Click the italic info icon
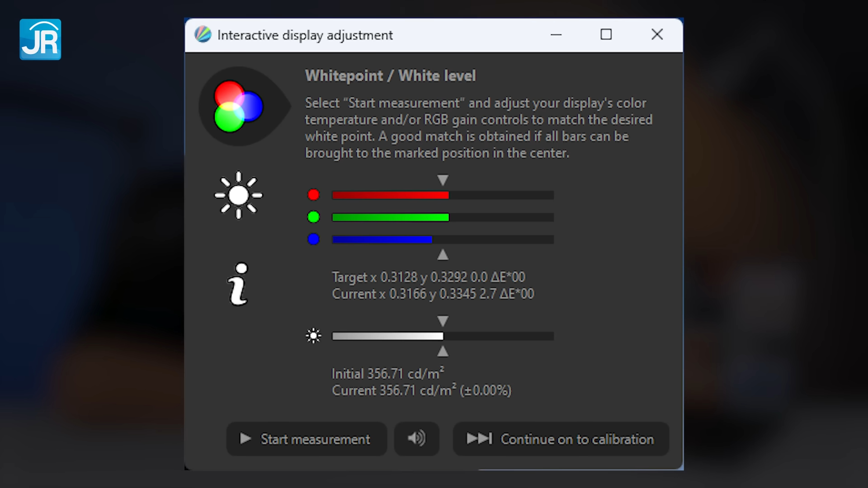This screenshot has height=488, width=868. 238,284
